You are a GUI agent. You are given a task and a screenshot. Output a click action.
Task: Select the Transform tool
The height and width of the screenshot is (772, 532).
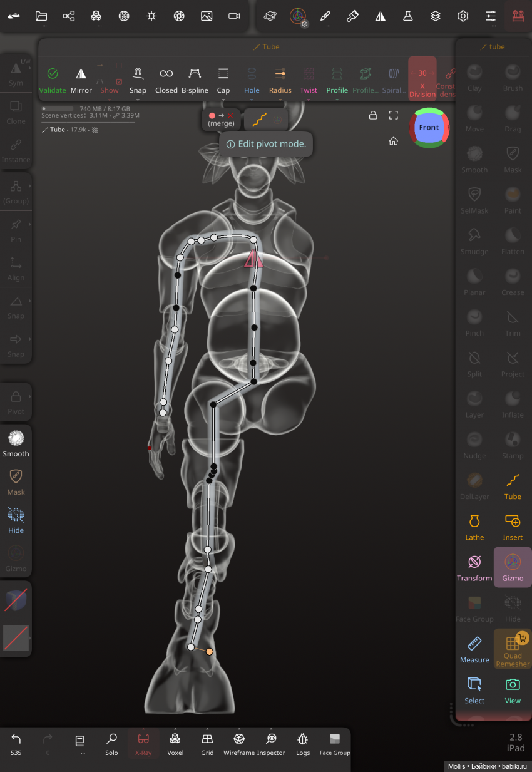[x=474, y=567]
